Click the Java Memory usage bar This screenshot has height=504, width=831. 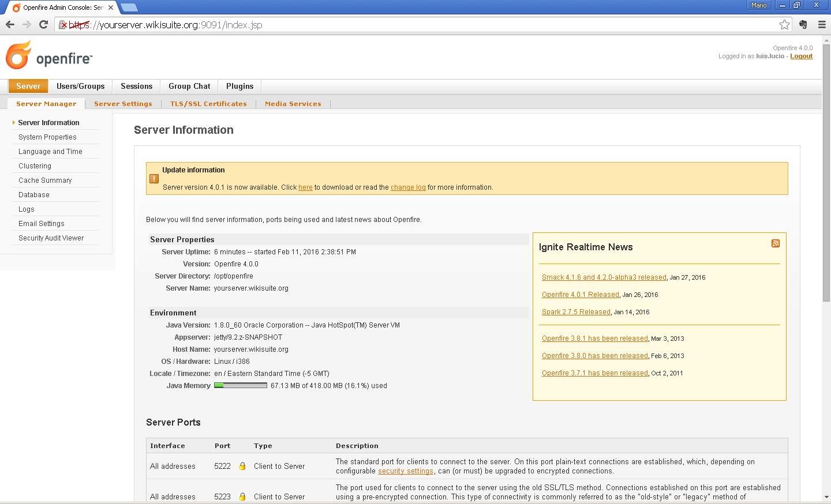click(x=241, y=386)
